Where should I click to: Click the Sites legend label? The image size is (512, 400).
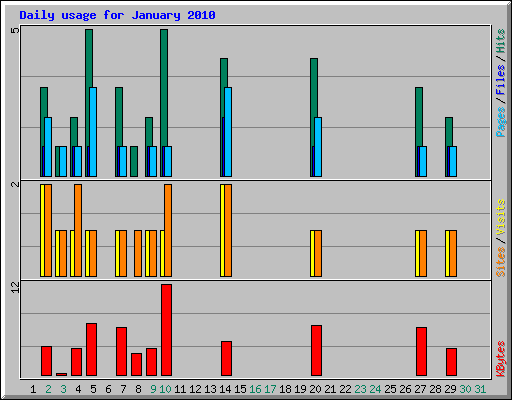point(500,262)
